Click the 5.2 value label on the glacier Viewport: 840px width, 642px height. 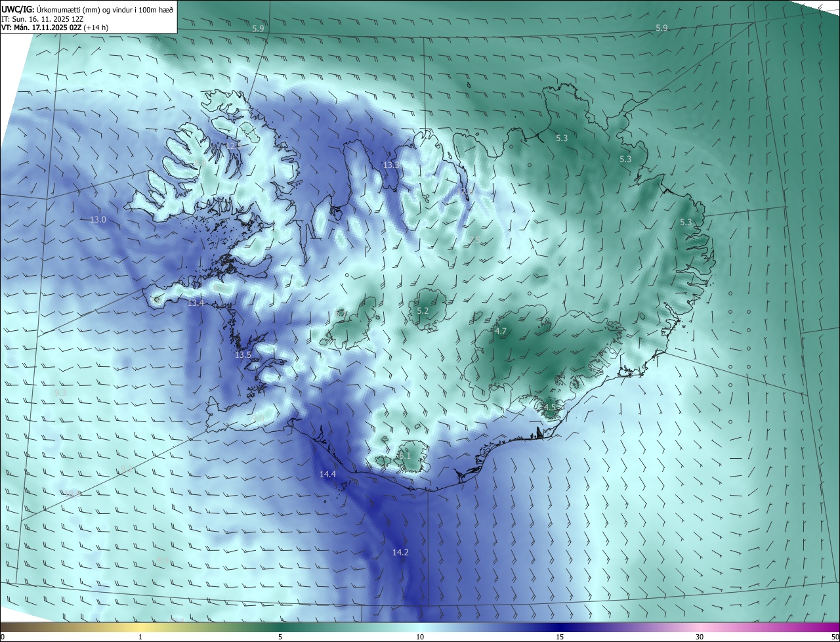click(423, 311)
